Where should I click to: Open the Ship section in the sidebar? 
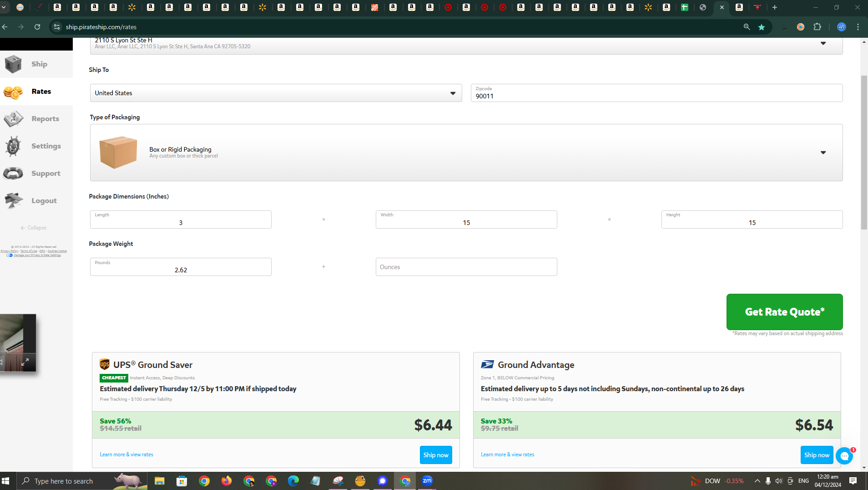click(36, 64)
